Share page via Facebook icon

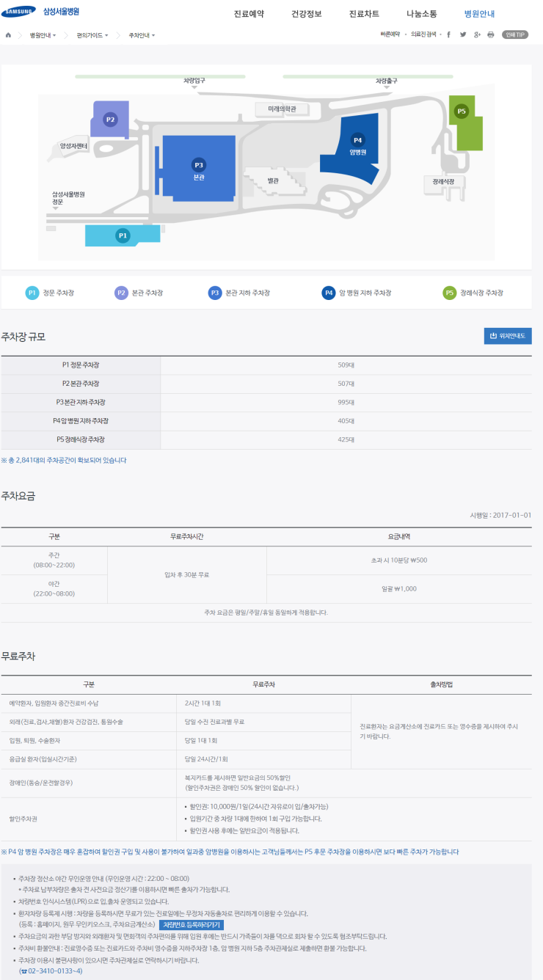click(448, 34)
